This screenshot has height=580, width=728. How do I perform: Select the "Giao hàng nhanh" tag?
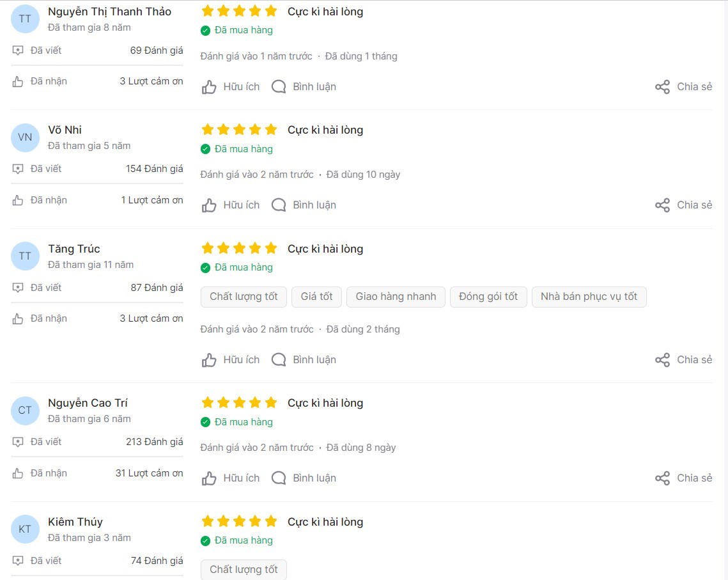[x=396, y=297]
